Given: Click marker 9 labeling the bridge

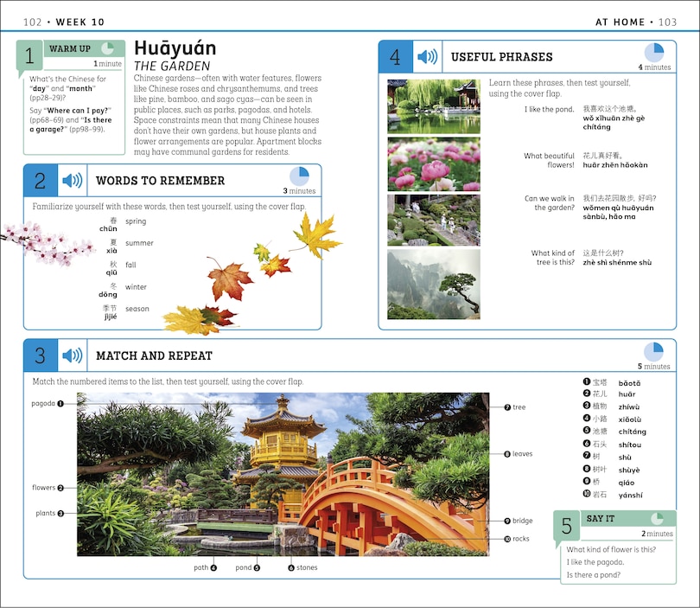Looking at the screenshot, I should (507, 520).
